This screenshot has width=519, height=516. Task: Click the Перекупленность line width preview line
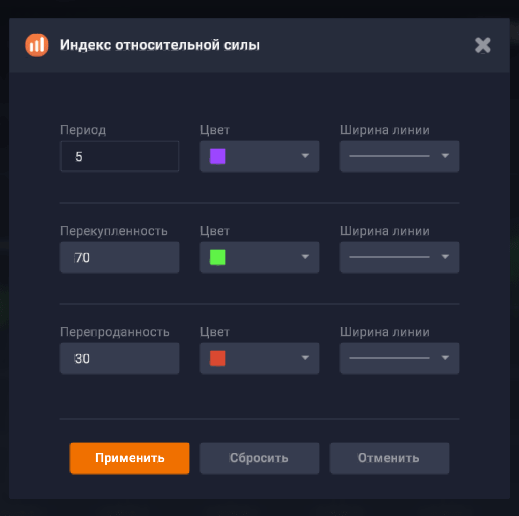point(389,257)
